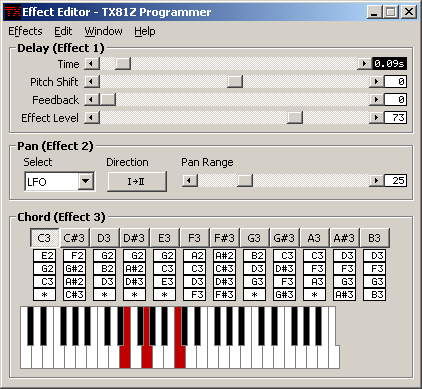This screenshot has width=422, height=389.
Task: Click A3 note cell under A3 column
Action: 314,282
